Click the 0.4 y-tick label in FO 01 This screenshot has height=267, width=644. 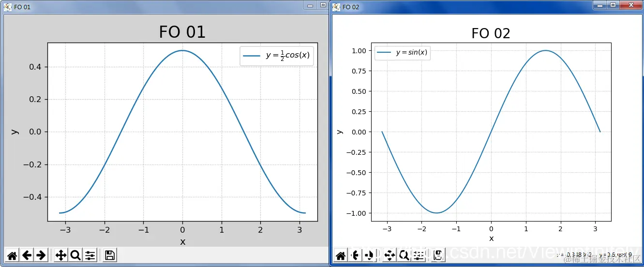[x=35, y=67]
